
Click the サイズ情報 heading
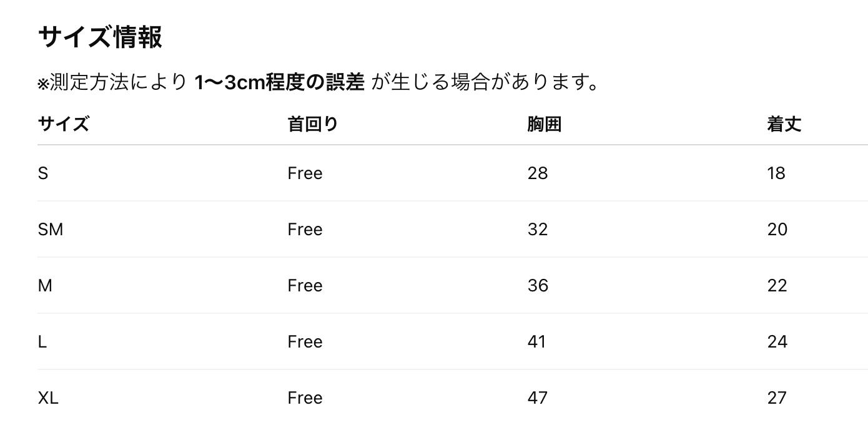(x=100, y=37)
